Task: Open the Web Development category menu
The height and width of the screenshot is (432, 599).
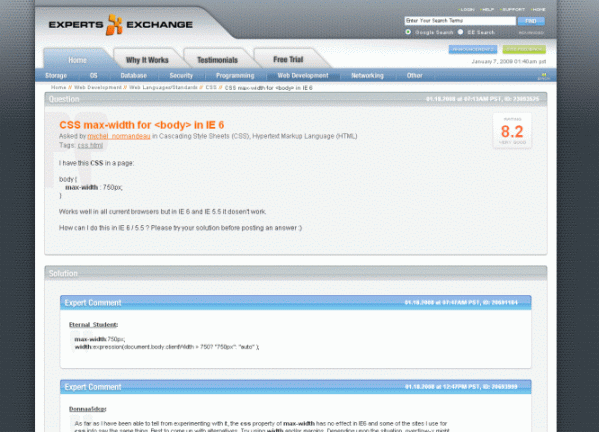Action: pos(303,76)
